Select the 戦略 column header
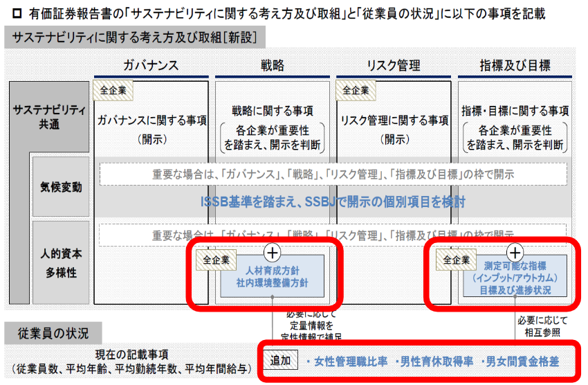Screen dimensions: 588x385 272,65
